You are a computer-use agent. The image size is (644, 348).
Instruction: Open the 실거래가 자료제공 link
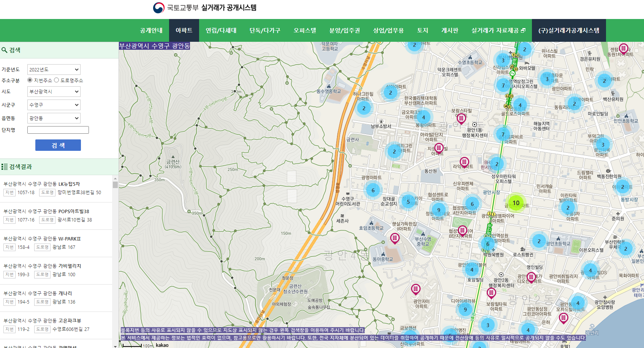click(x=498, y=30)
